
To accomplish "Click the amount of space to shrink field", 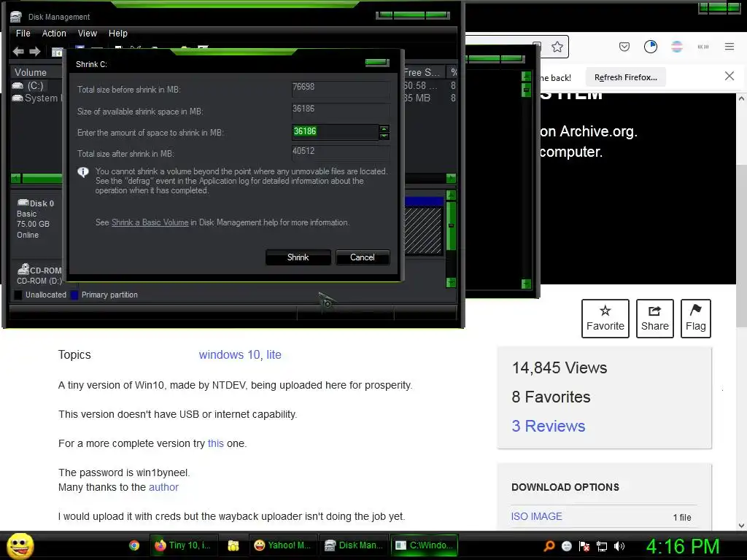I will click(336, 132).
